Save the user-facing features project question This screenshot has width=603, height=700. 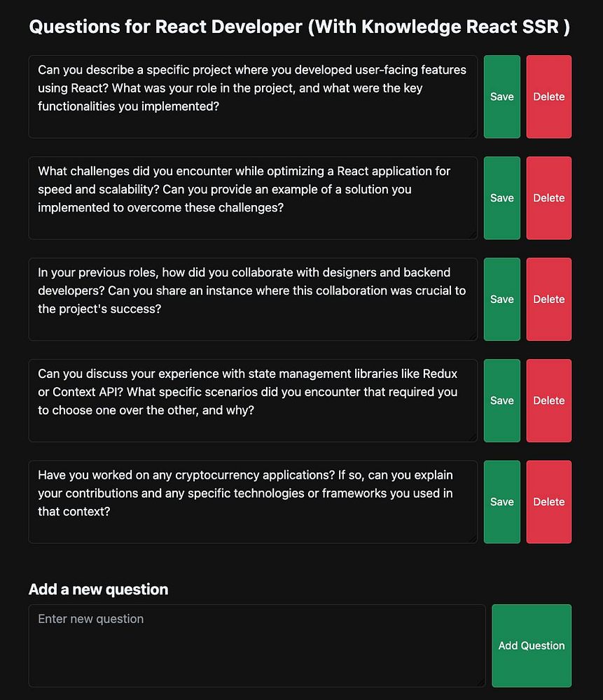click(x=501, y=97)
